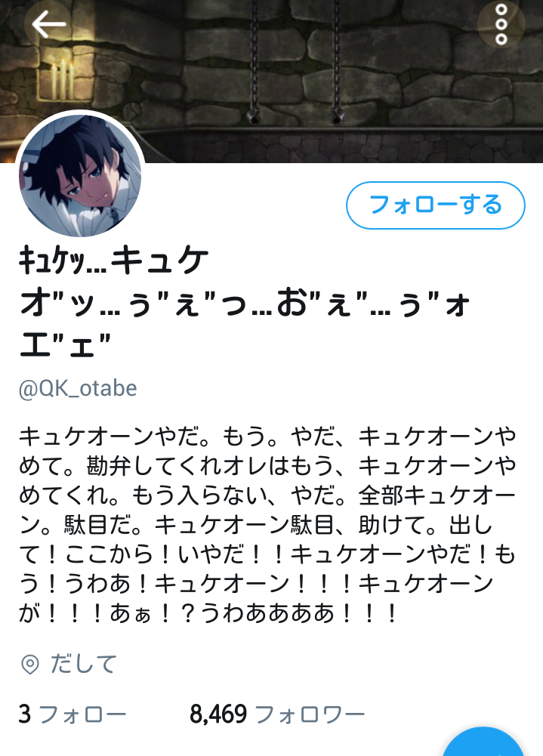Open the 8,469 フォロワー followers list
The image size is (543, 756).
[x=277, y=714]
